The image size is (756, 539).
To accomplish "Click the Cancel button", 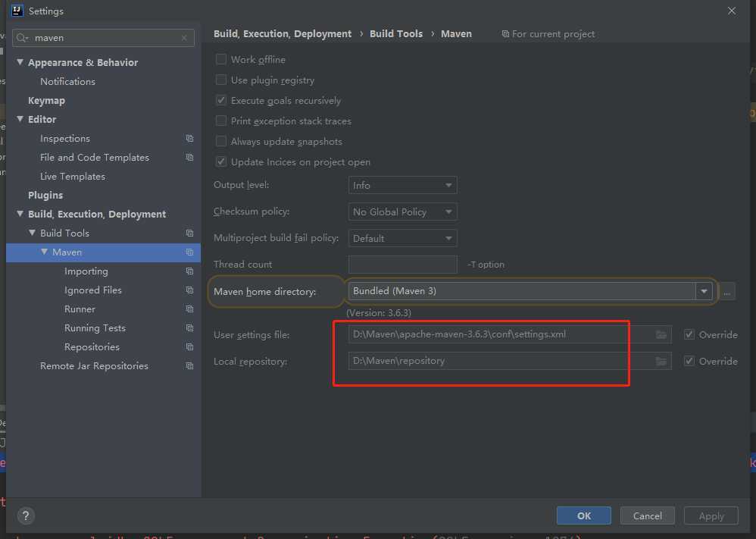I will pyautogui.click(x=648, y=515).
